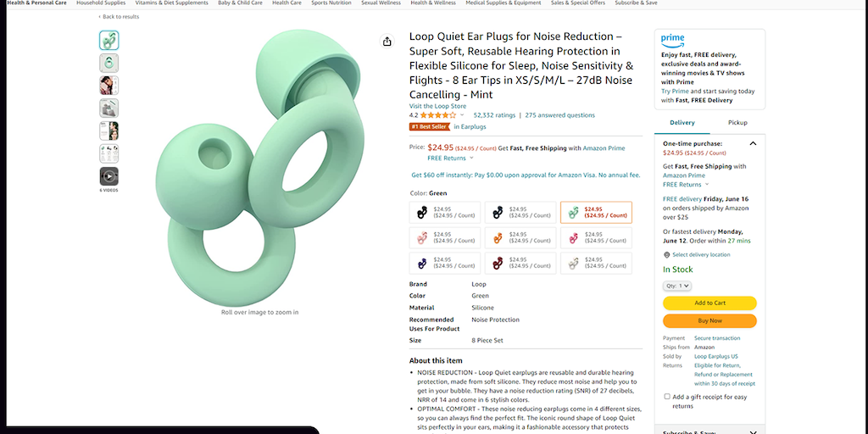This screenshot has width=868, height=434.
Task: Click the Buy Now button
Action: [709, 320]
